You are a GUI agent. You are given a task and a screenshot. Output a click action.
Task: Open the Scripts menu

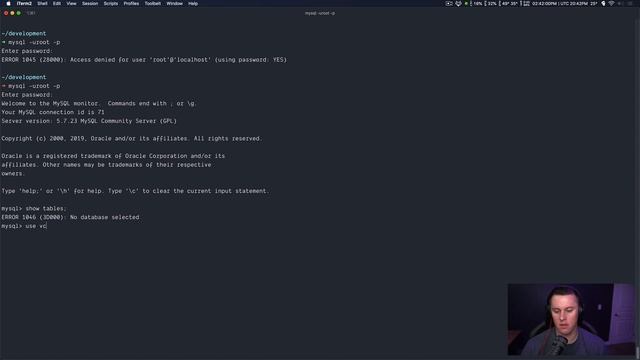111,3
